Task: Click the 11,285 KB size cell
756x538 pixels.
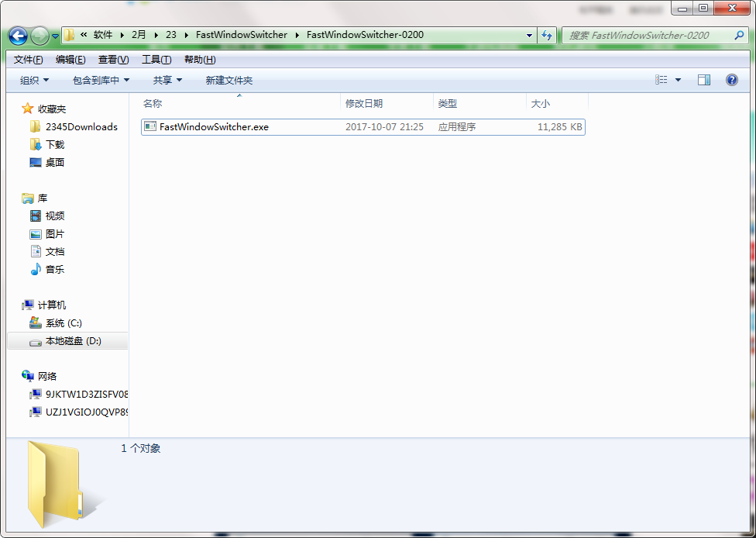Action: pyautogui.click(x=559, y=127)
